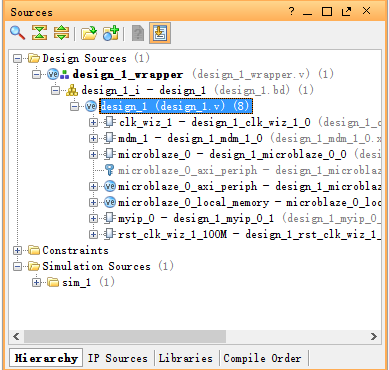The width and height of the screenshot is (389, 370).
Task: Select the Constraints label
Action: point(75,250)
